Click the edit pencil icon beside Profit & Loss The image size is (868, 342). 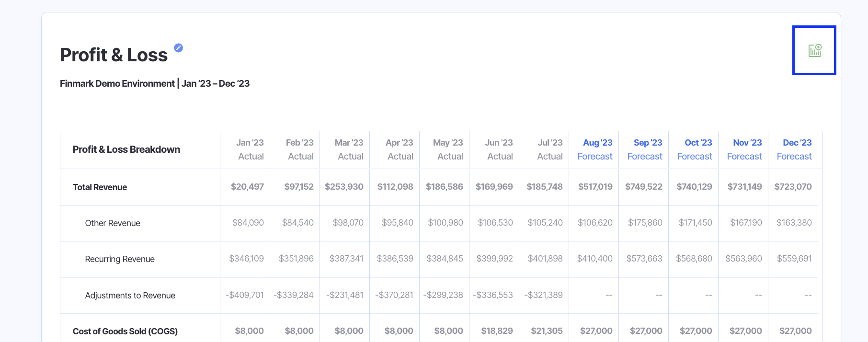tap(178, 48)
